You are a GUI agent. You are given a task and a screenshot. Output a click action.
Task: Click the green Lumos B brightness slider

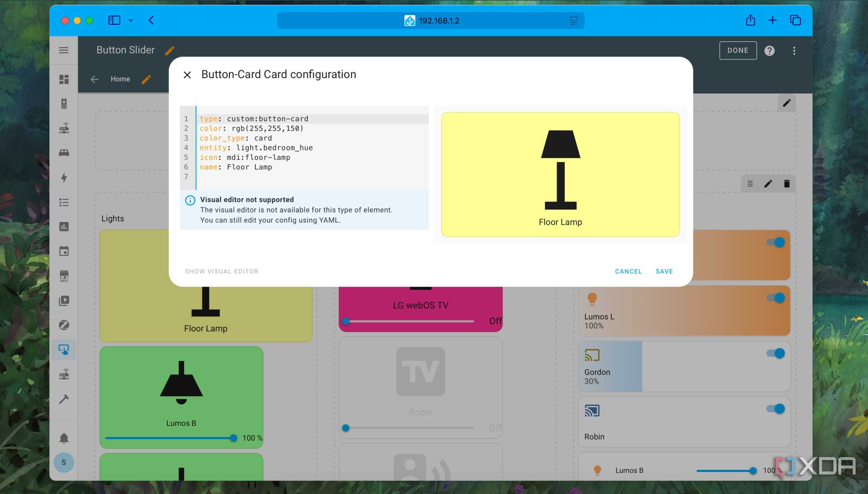171,438
